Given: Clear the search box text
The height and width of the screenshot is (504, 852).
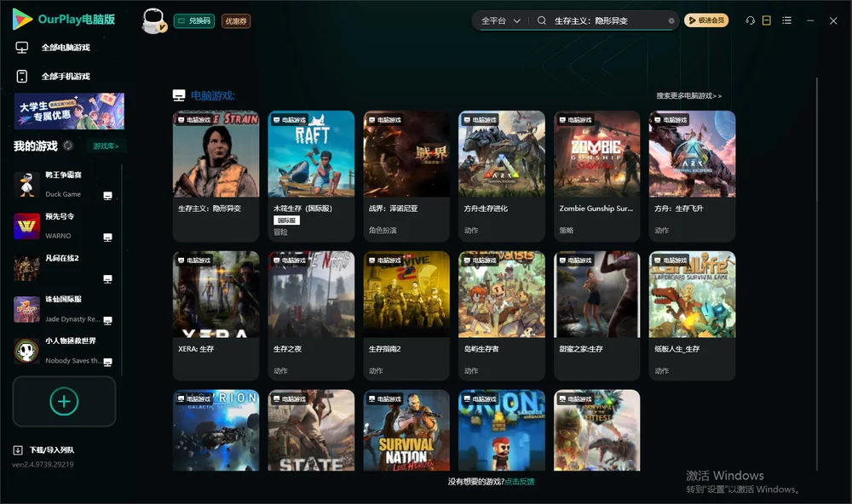Looking at the screenshot, I should pos(671,21).
